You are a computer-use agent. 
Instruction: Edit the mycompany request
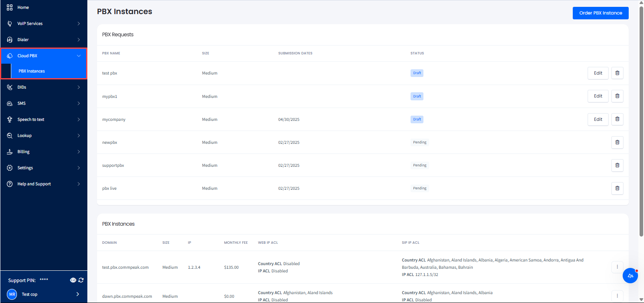pyautogui.click(x=598, y=119)
